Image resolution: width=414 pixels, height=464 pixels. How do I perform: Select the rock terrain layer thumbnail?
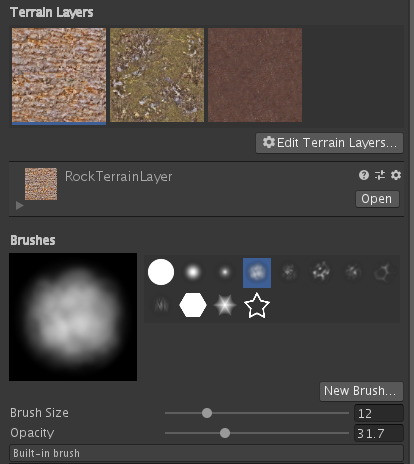click(59, 75)
